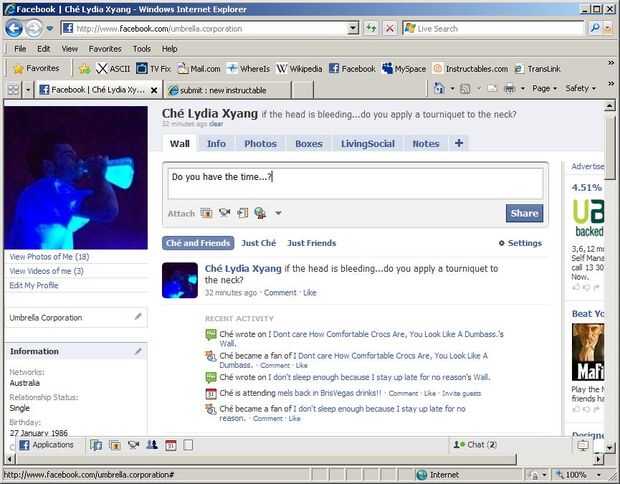Switch to the Photos profile tab

pyautogui.click(x=260, y=144)
